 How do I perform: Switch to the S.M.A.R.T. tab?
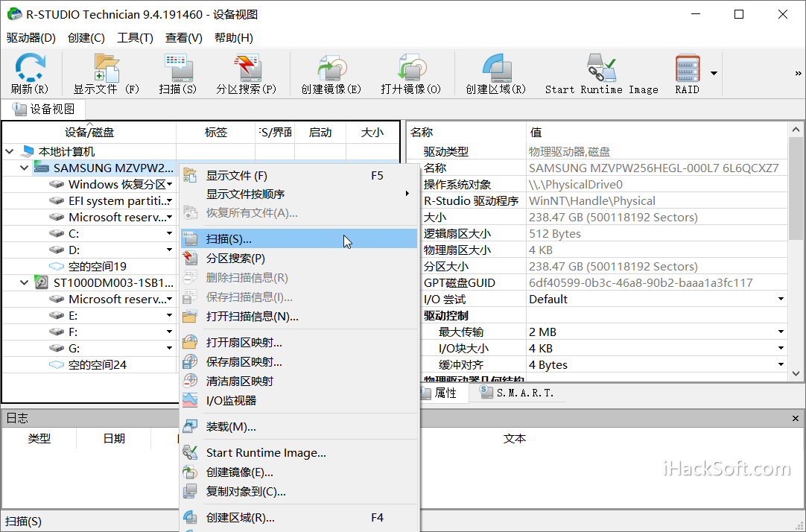[x=518, y=393]
